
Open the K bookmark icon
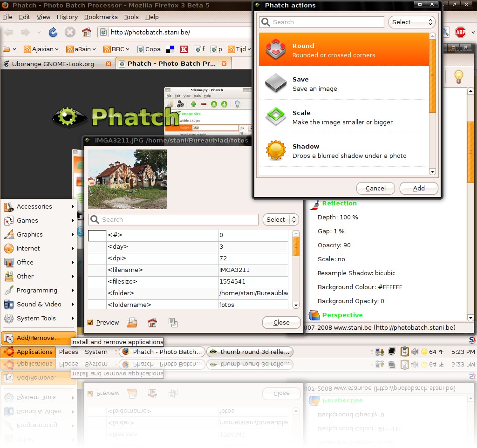[x=184, y=49]
